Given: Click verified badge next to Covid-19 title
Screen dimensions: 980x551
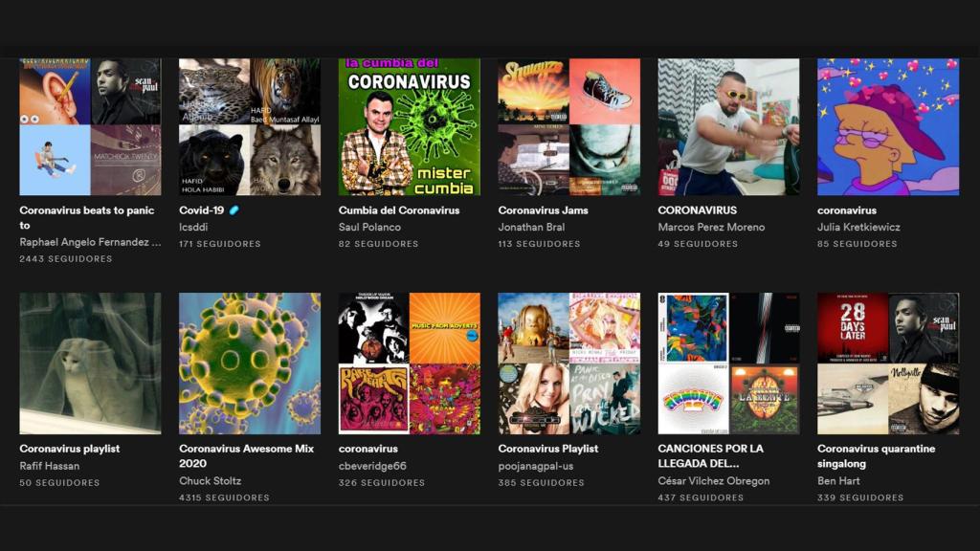Looking at the screenshot, I should click(x=234, y=210).
